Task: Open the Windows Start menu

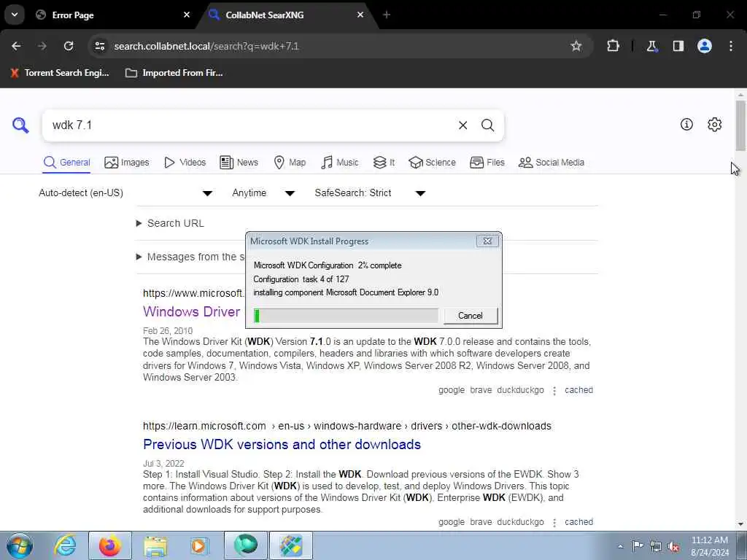Action: point(20,545)
